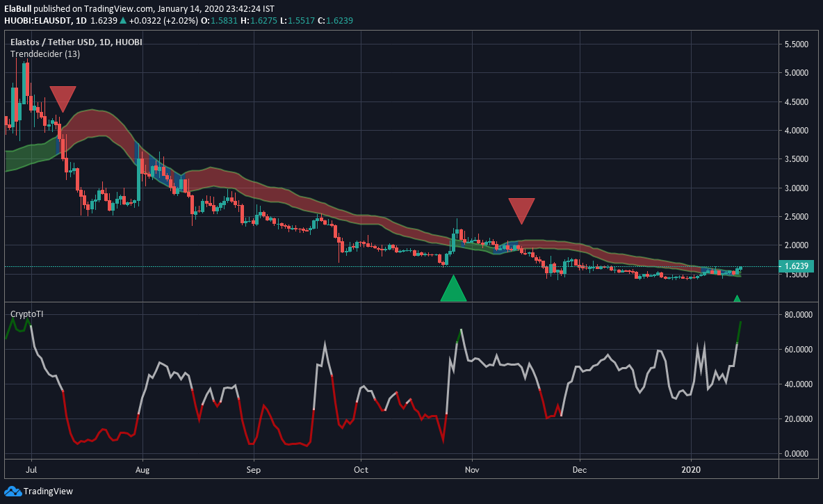Click the Trenddecider (13) indicator label

click(45, 54)
